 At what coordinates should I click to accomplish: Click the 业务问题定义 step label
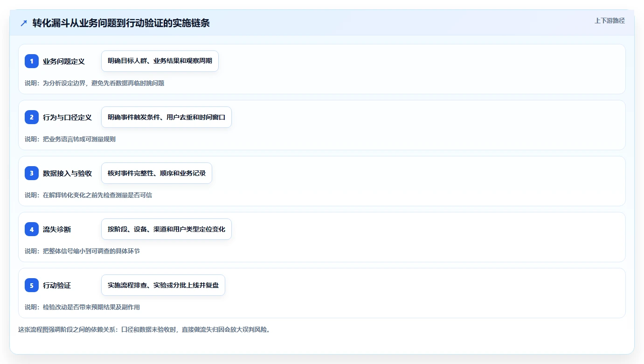64,61
